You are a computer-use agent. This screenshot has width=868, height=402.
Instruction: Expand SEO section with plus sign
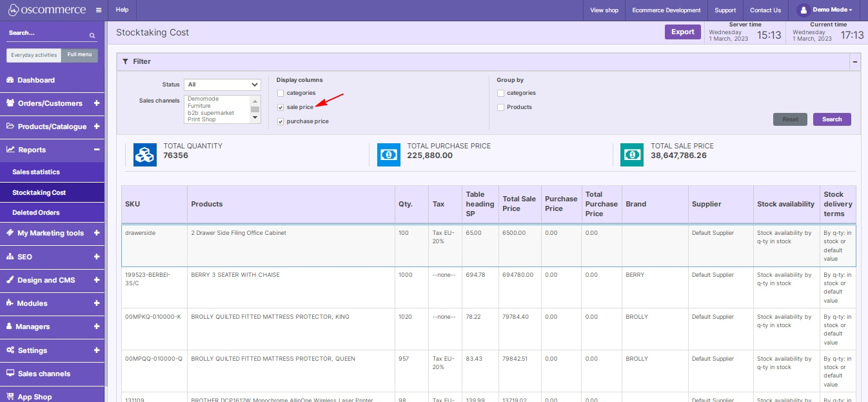pyautogui.click(x=97, y=257)
